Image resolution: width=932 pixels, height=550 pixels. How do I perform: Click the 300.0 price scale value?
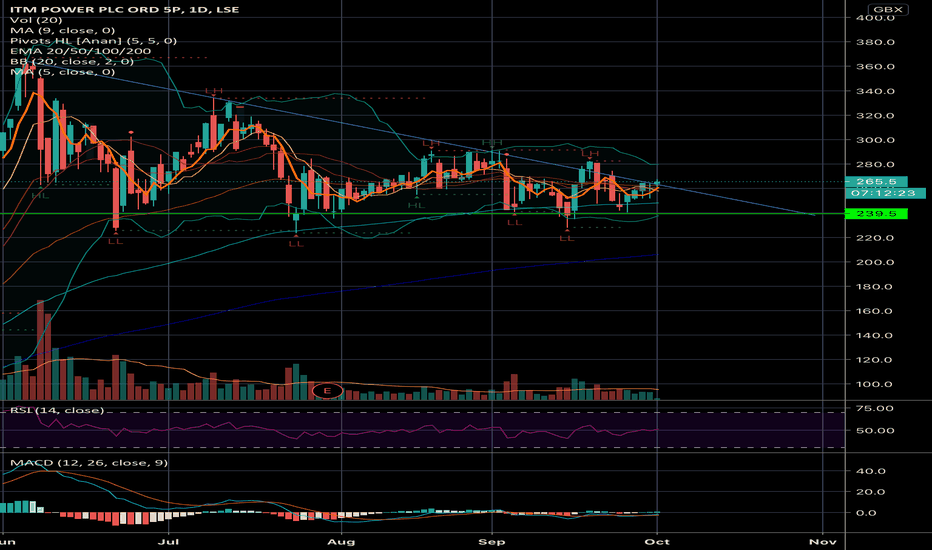click(875, 140)
